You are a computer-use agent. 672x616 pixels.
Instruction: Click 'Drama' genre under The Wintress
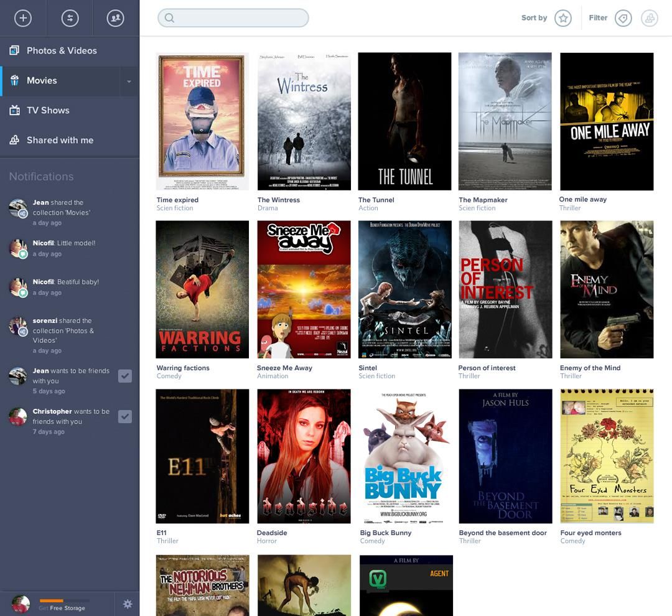click(268, 208)
